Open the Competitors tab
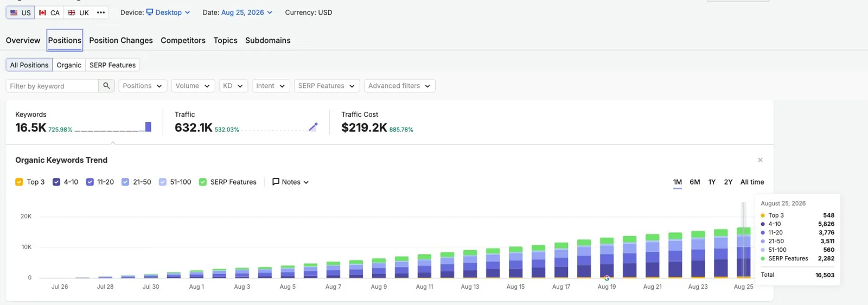This screenshot has width=868, height=305. (183, 40)
